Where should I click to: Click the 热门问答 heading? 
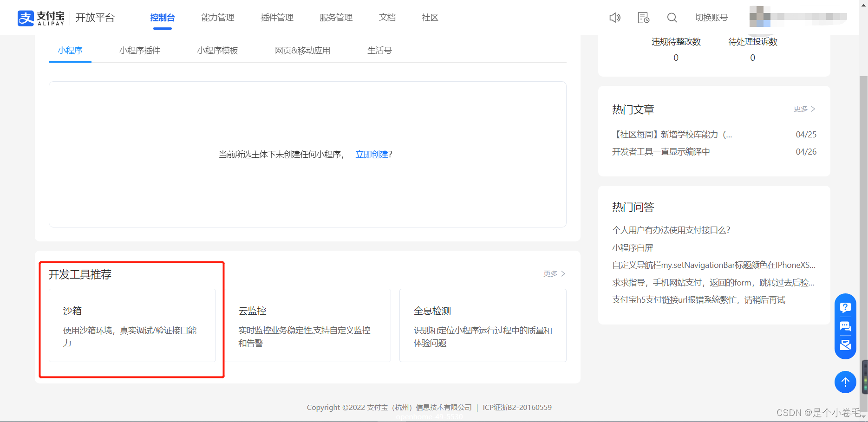click(x=633, y=207)
